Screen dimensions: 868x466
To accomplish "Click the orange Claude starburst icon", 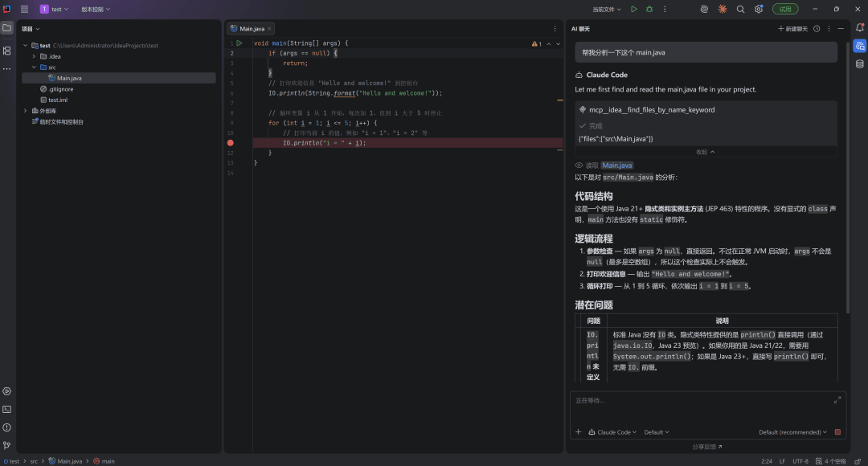I will click(x=723, y=9).
